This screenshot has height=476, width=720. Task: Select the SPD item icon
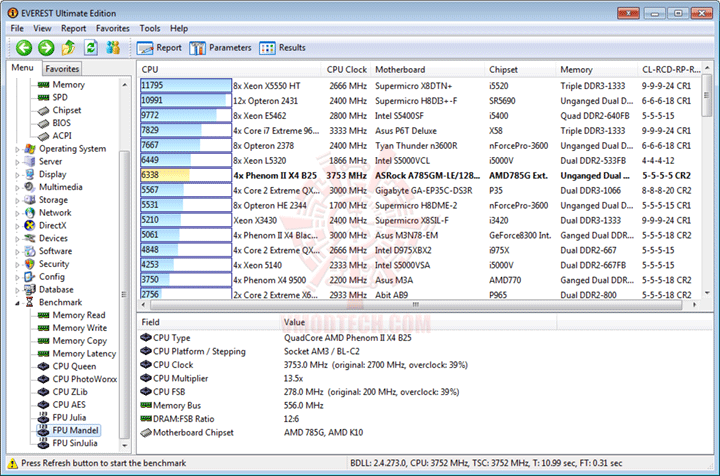[x=44, y=98]
